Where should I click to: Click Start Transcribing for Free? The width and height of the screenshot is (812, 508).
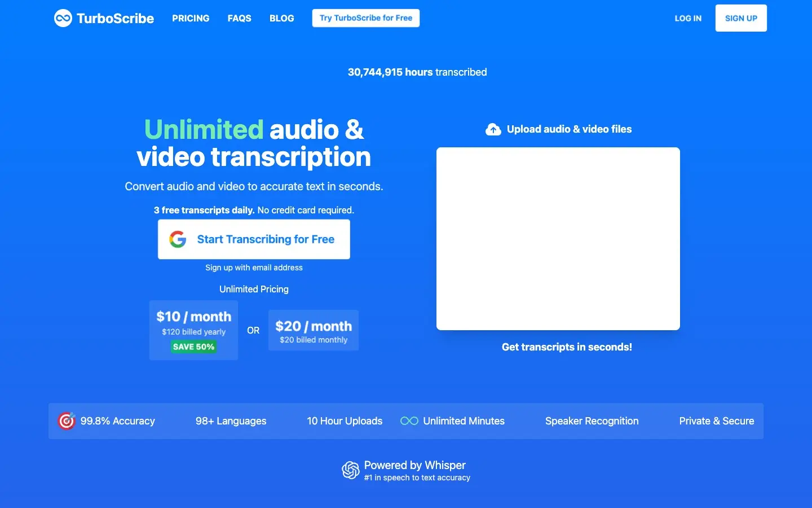[266, 239]
